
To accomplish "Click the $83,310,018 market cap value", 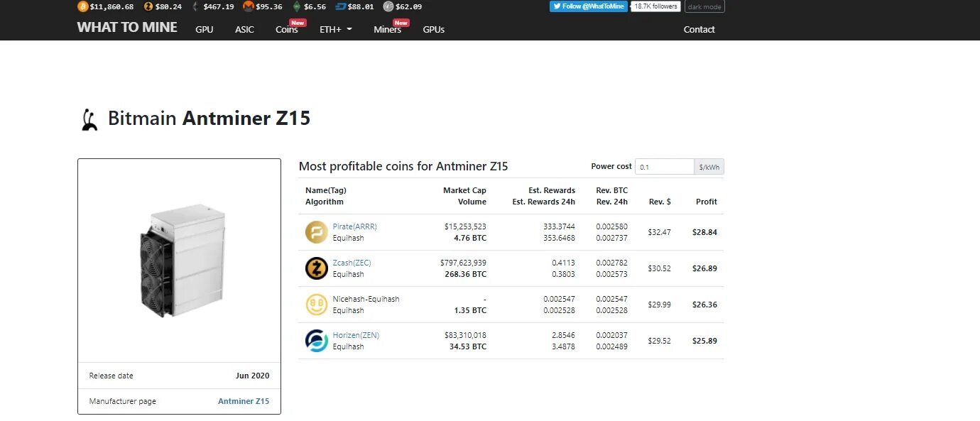I will click(465, 335).
